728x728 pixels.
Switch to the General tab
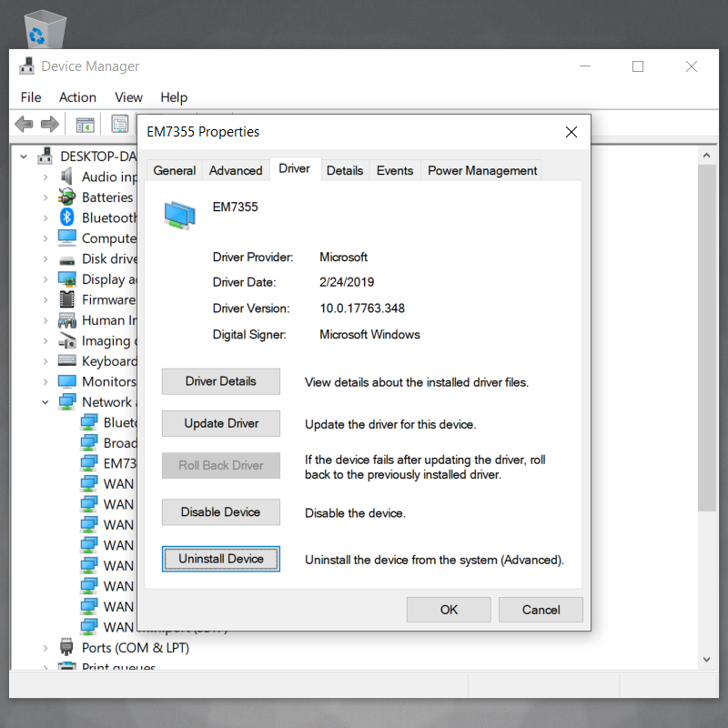[174, 170]
